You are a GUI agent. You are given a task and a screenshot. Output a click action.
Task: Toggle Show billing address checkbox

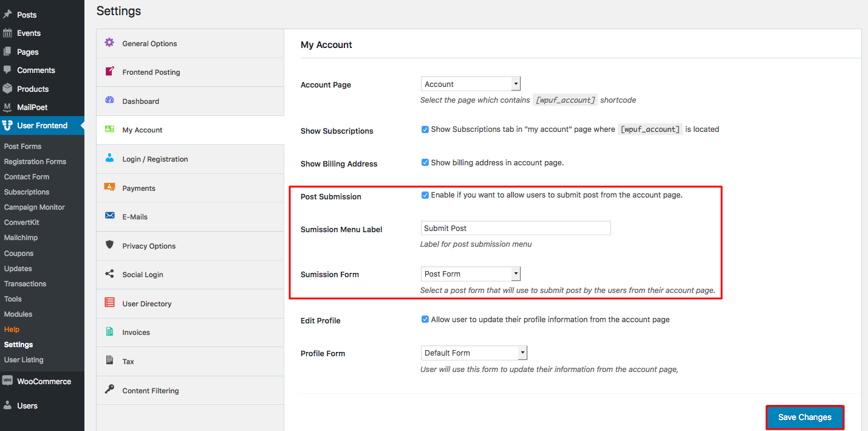[x=425, y=162]
